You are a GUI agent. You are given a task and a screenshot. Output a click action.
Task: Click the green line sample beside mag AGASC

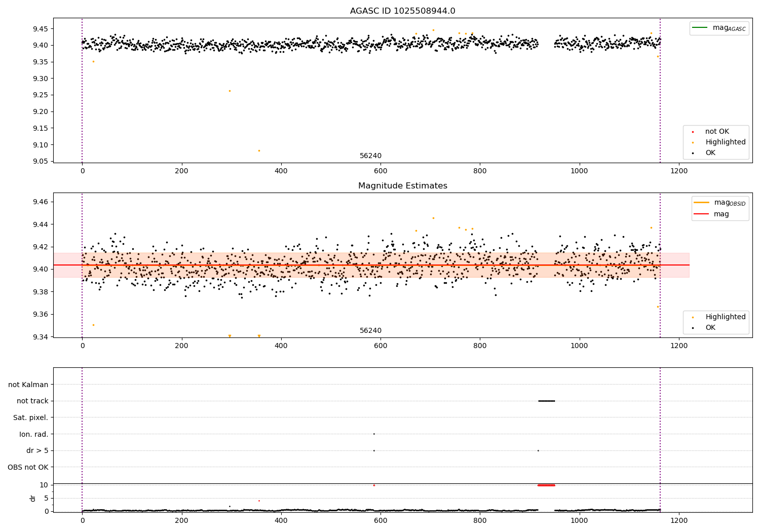[700, 28]
